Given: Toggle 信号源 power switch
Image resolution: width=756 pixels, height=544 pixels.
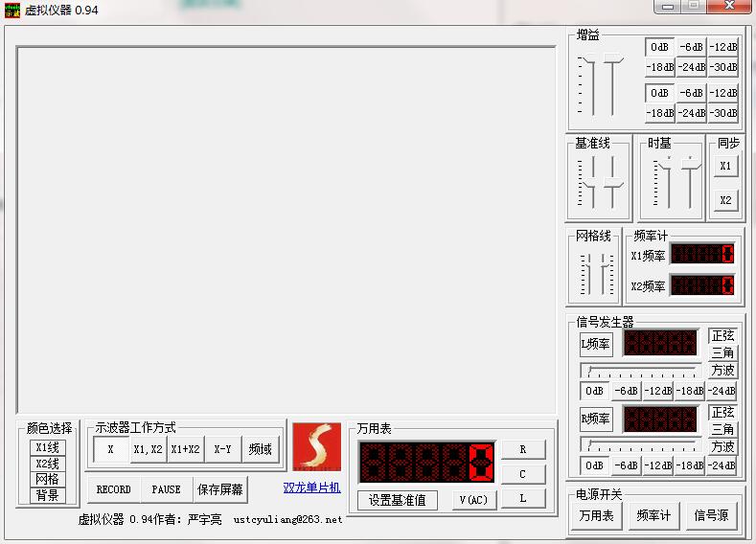Looking at the screenshot, I should click(711, 515).
